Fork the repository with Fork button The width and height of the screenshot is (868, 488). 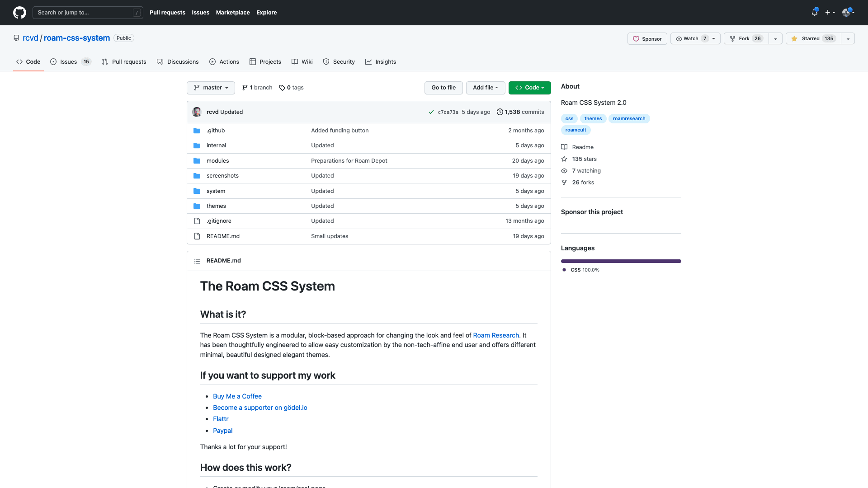click(x=746, y=39)
